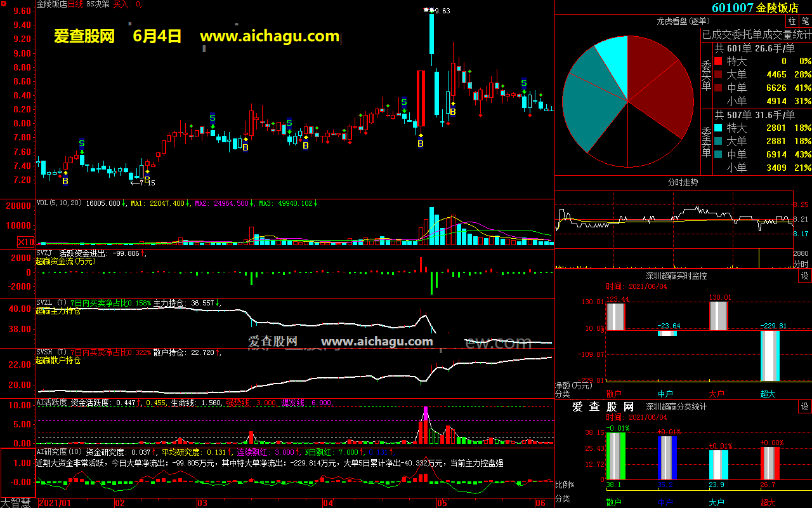Image resolution: width=812 pixels, height=508 pixels.
Task: Jump to 2021/01 on the date axis
Action: 55,503
